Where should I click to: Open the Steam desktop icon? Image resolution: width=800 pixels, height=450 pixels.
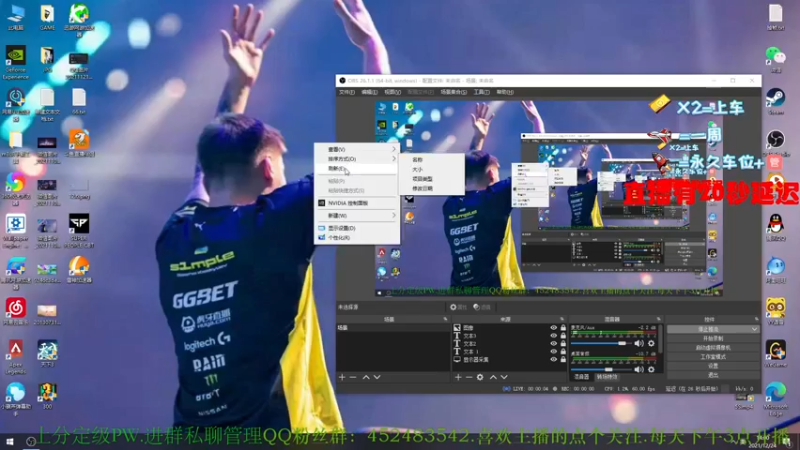(x=776, y=101)
